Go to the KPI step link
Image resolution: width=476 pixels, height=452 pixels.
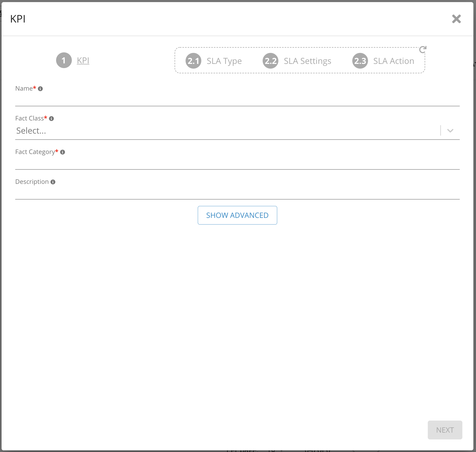pos(83,60)
